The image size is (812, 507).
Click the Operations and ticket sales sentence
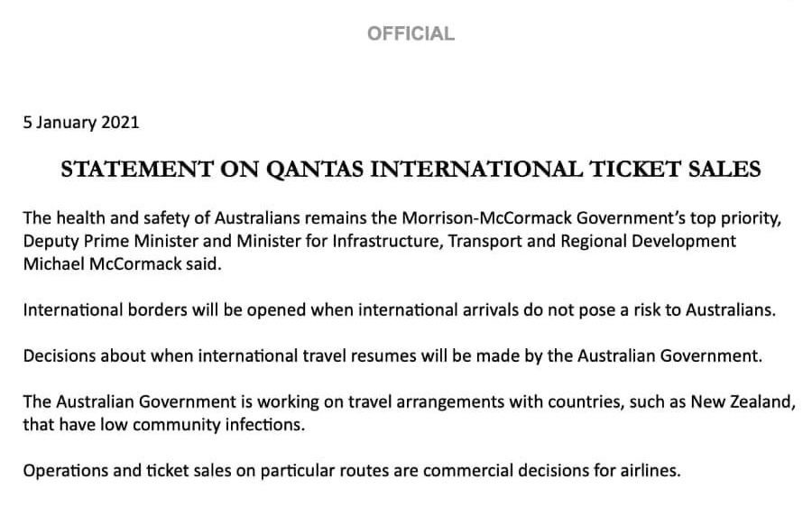(352, 469)
